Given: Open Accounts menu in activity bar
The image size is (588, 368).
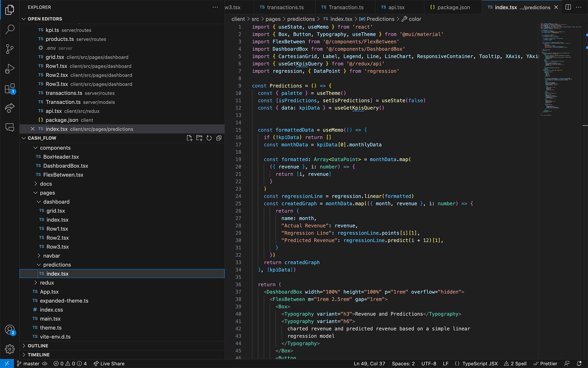Looking at the screenshot, I should tap(10, 330).
